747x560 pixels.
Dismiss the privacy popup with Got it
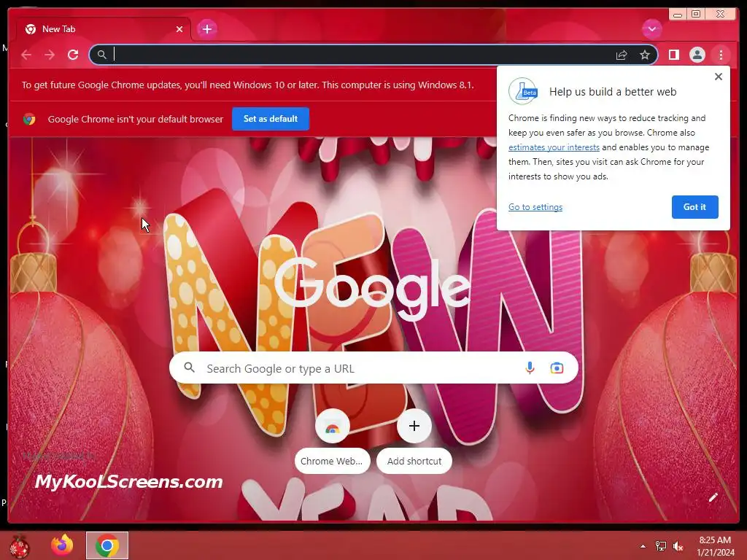[x=694, y=206]
